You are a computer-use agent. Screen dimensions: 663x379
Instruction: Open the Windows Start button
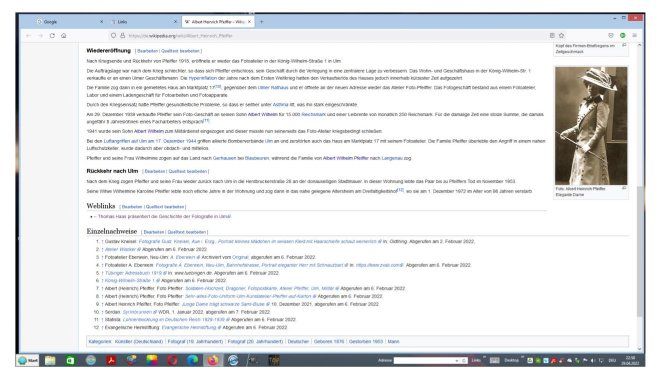(x=28, y=360)
